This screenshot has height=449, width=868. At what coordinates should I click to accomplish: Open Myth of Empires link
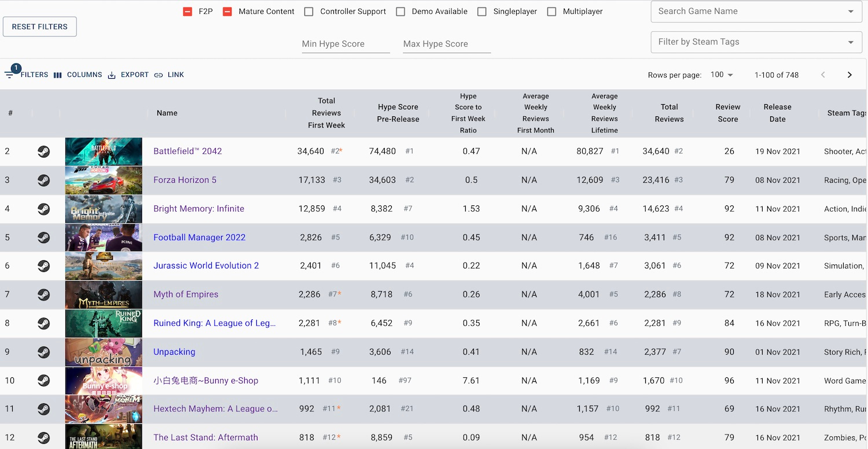click(x=186, y=294)
